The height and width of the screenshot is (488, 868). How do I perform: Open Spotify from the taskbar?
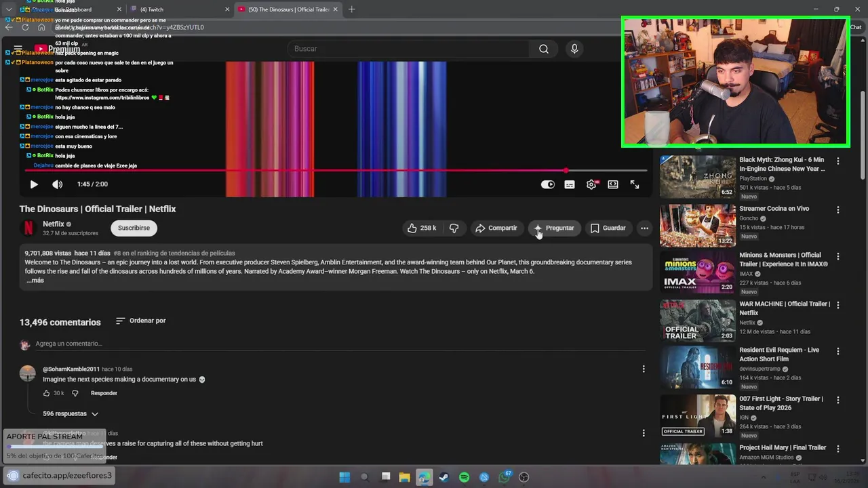click(464, 477)
